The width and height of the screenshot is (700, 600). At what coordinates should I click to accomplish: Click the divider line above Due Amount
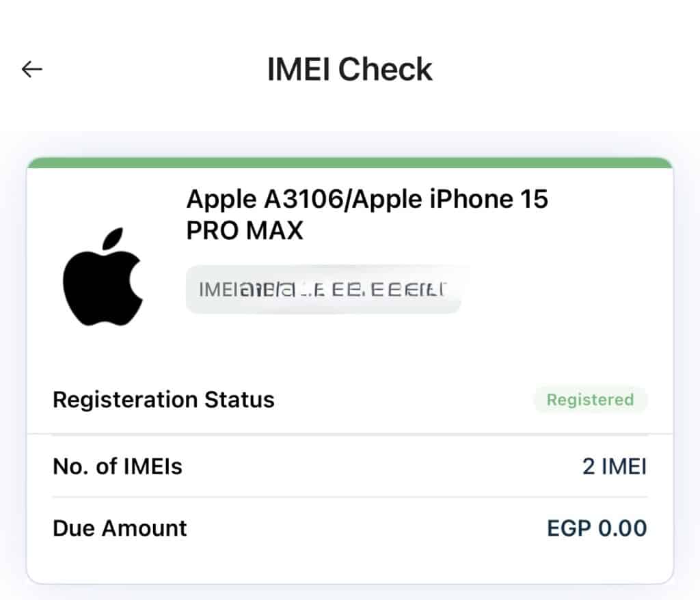tap(350, 497)
